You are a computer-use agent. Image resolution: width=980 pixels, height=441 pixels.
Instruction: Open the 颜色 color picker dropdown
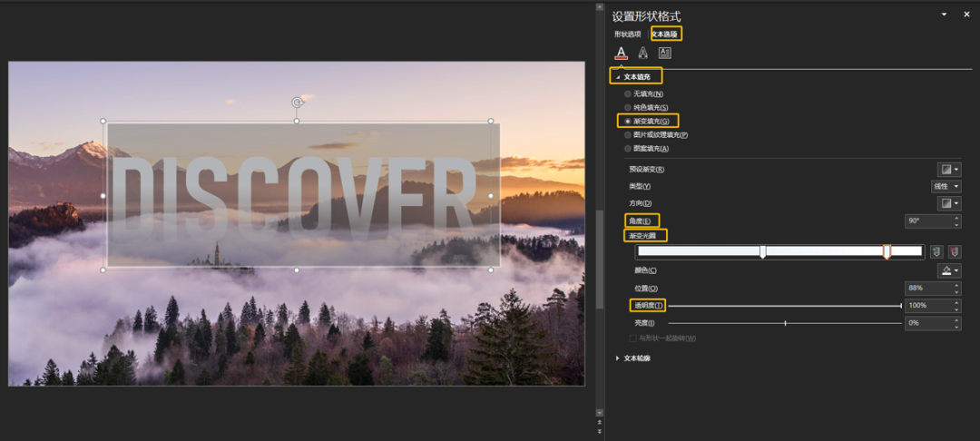coord(948,270)
